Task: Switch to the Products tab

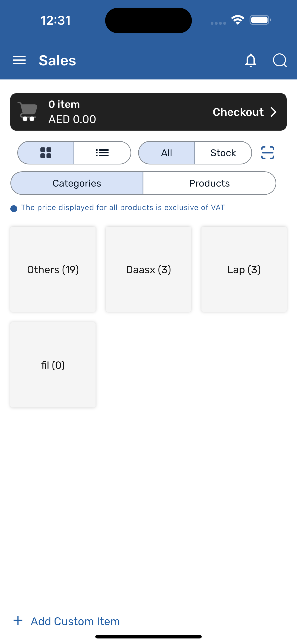Action: [209, 183]
